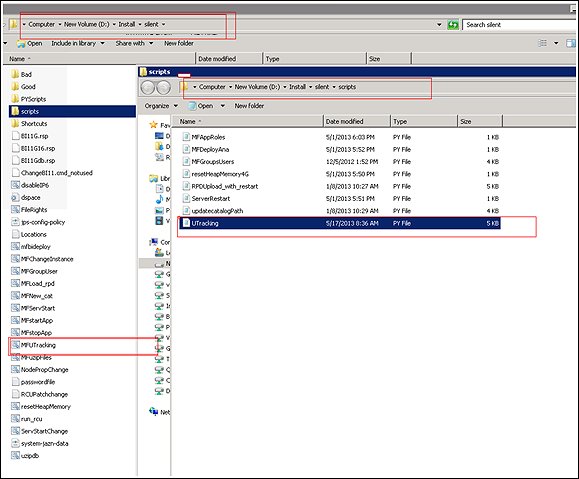The height and width of the screenshot is (479, 579).
Task: Click silent in the scripts address bar
Action: pyautogui.click(x=322, y=87)
